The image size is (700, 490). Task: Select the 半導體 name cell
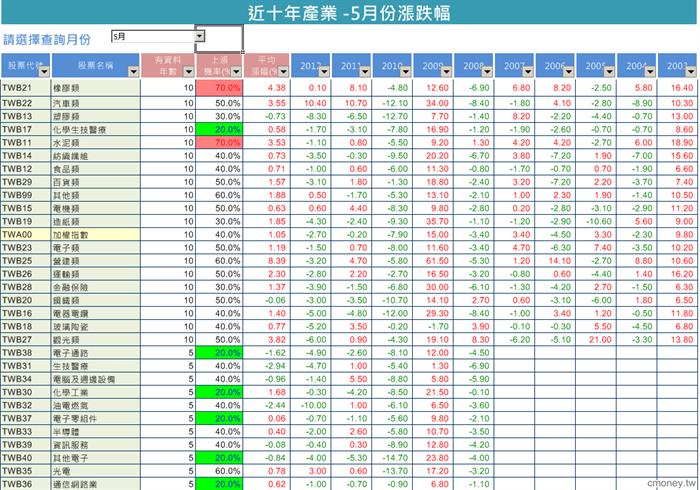pyautogui.click(x=96, y=432)
